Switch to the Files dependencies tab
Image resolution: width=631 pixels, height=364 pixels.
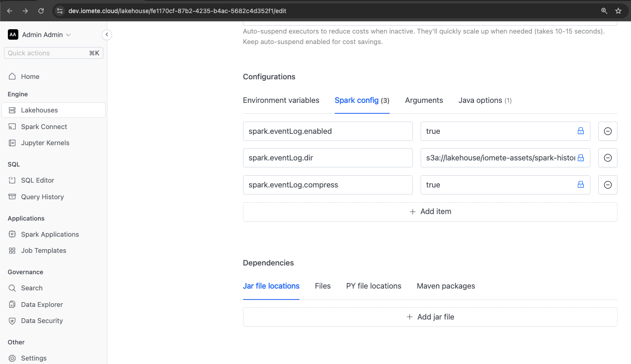tap(322, 286)
